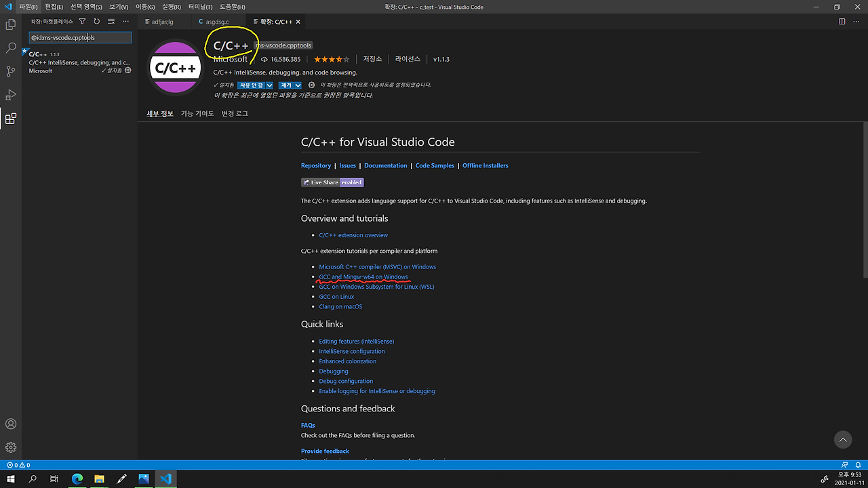Open the Explorer view in activity bar
Image resolution: width=868 pixels, height=488 pixels.
(x=11, y=24)
